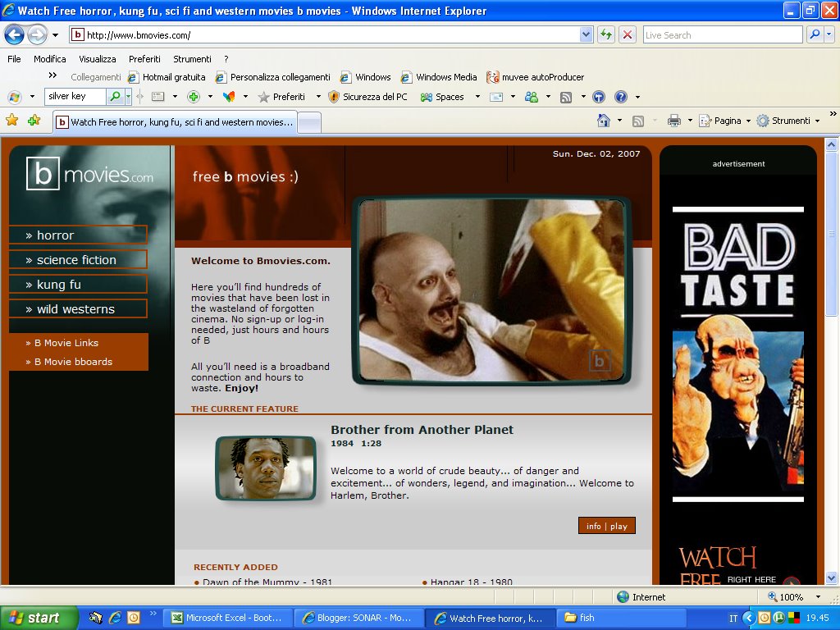Image resolution: width=840 pixels, height=630 pixels.
Task: Click the green magnifier next to silver key
Action: [115, 97]
